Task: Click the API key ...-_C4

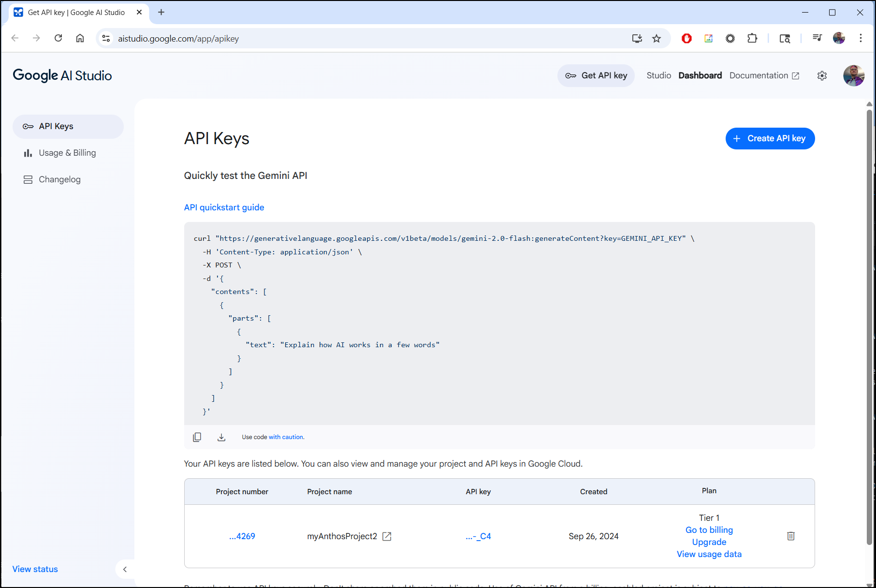Action: pyautogui.click(x=478, y=536)
